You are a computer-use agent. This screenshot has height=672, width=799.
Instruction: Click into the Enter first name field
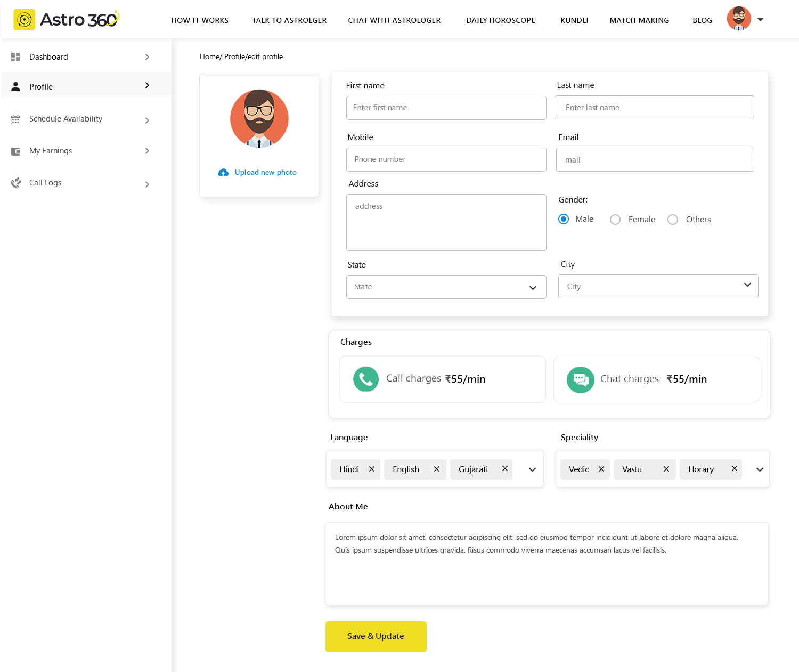click(446, 108)
